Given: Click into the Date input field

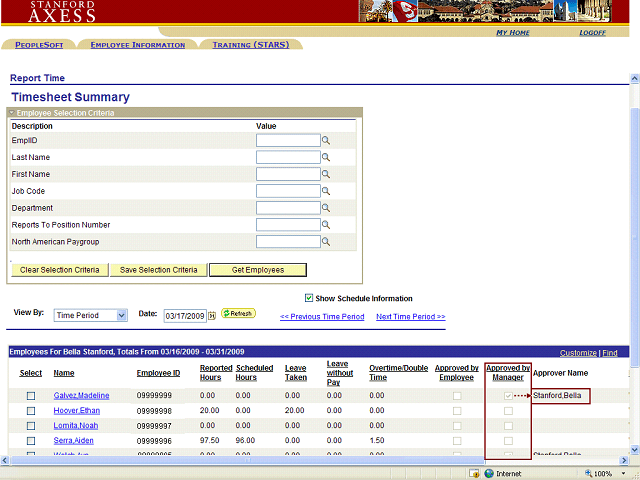Looking at the screenshot, I should [185, 315].
